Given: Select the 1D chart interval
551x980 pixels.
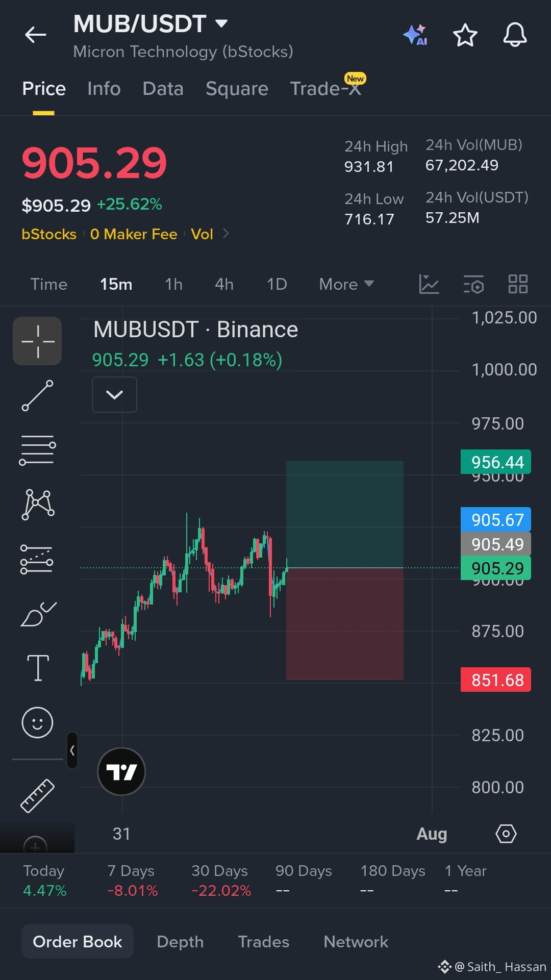Looking at the screenshot, I should click(277, 284).
